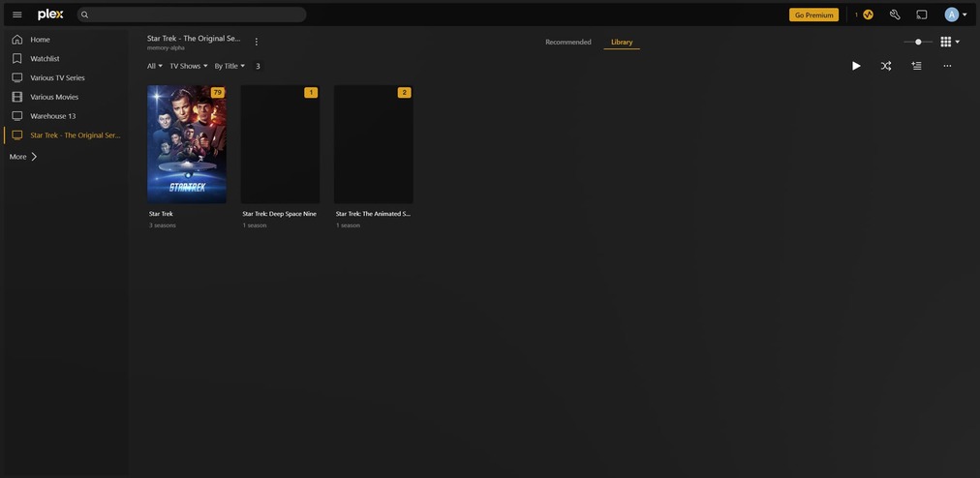Screen dimensions: 980x478
Task: Open the activity indicator icon
Action: (868, 15)
